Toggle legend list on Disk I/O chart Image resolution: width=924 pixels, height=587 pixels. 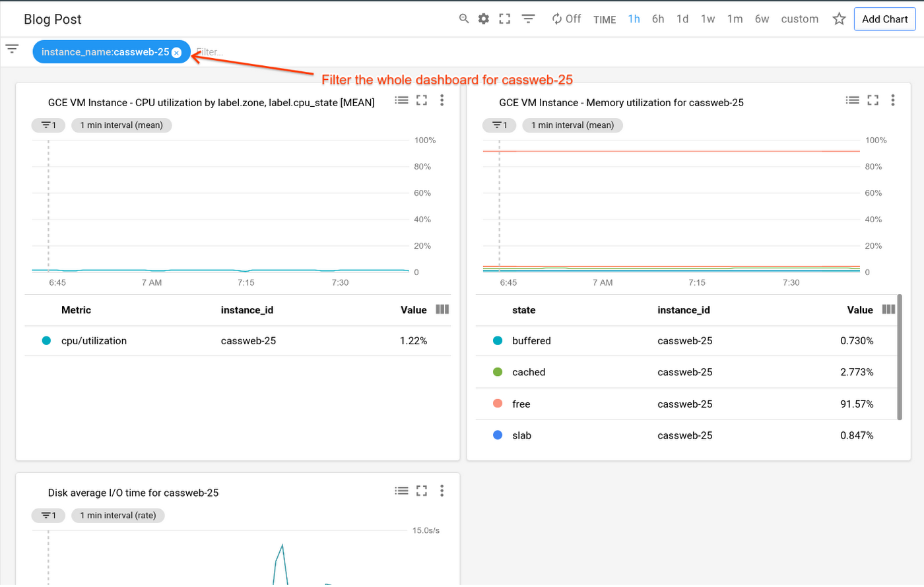click(x=401, y=490)
